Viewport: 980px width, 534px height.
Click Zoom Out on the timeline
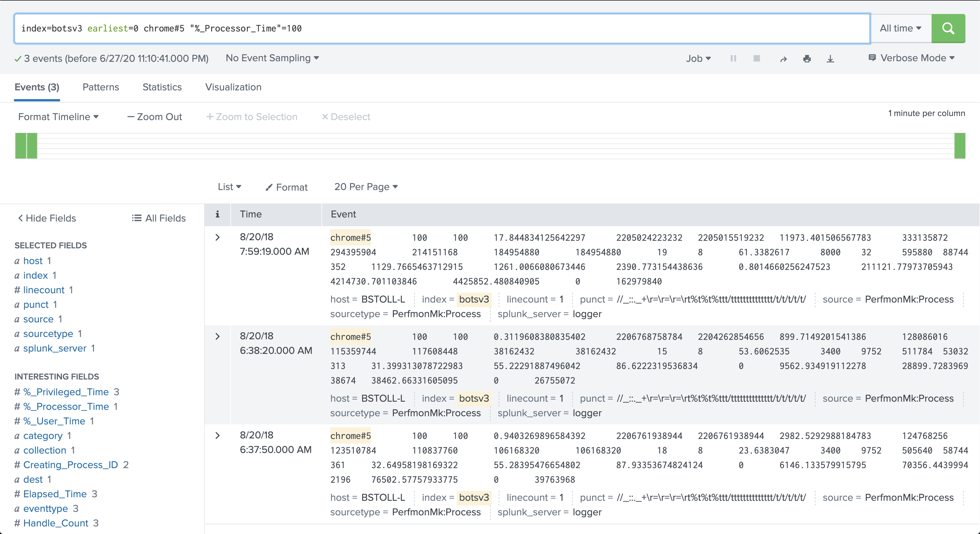pyautogui.click(x=155, y=117)
